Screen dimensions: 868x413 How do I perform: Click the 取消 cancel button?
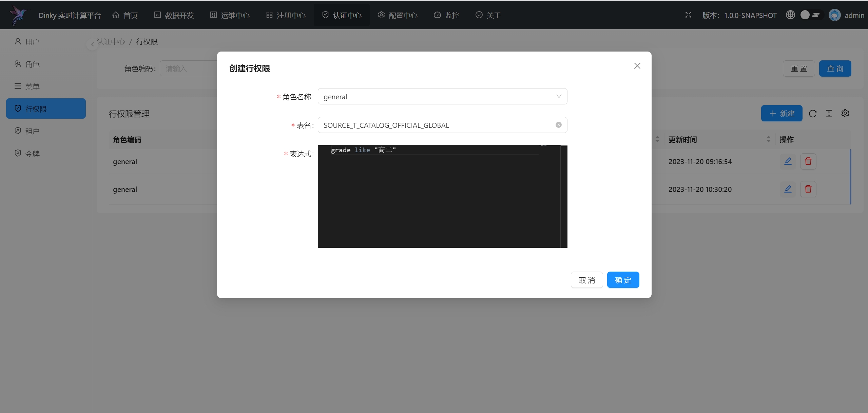(x=587, y=280)
